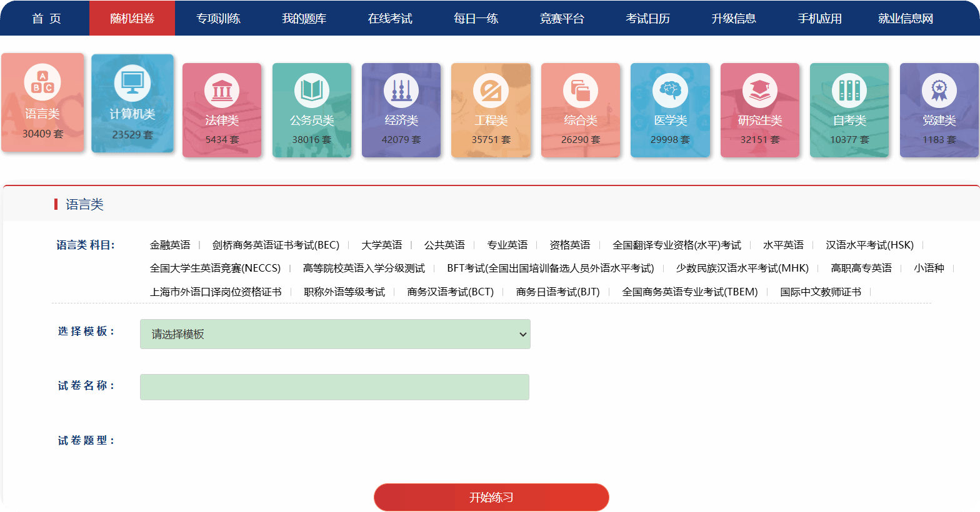Viewport: 980px width, 512px height.
Task: Open the 自考类 binders icon
Action: [849, 91]
